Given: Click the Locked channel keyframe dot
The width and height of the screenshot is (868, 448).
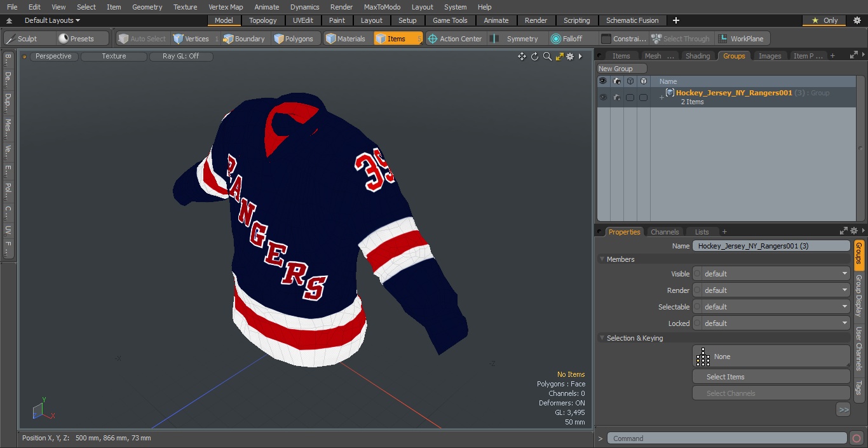Looking at the screenshot, I should [x=697, y=323].
